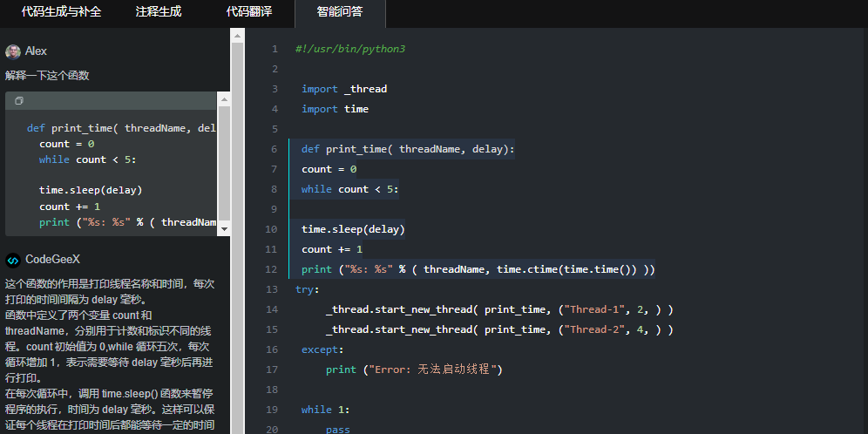Viewport: 868px width, 434px height.
Task: Click the 'def print_time' line in the editor
Action: (x=408, y=149)
